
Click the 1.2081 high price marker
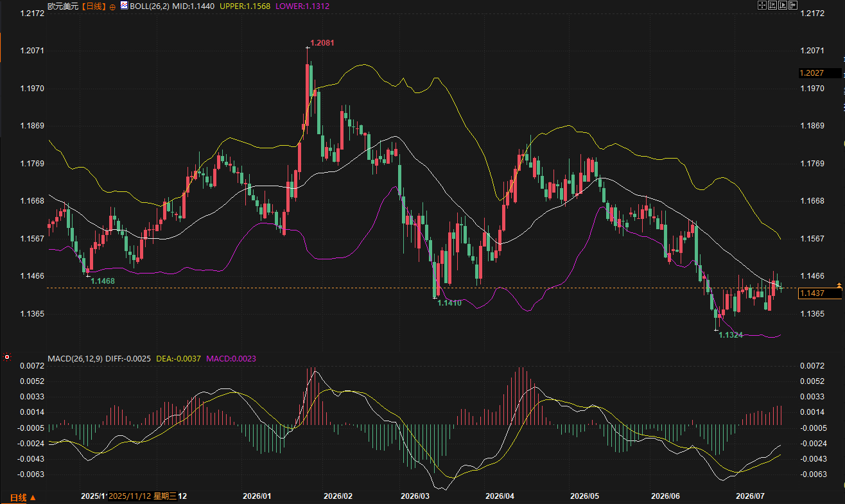pos(322,43)
